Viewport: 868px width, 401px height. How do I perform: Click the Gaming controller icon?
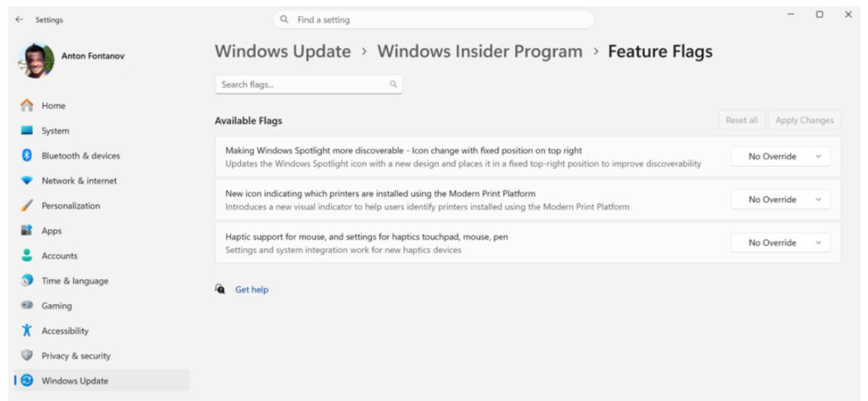coord(26,306)
